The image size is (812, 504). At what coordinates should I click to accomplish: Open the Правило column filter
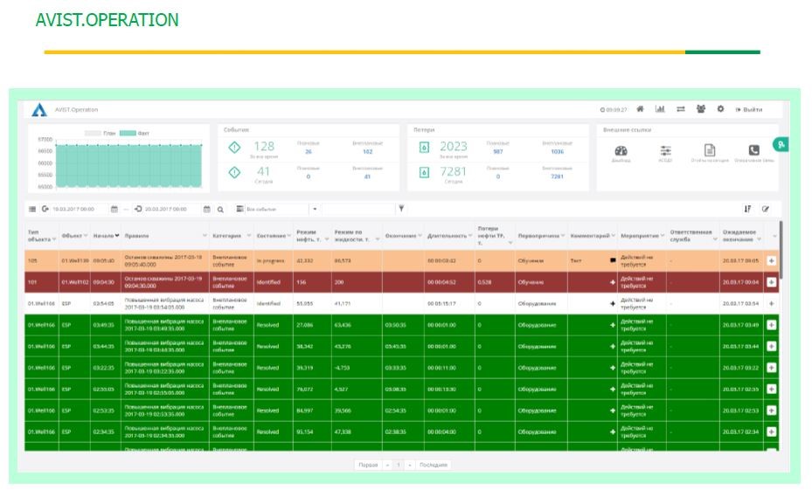click(205, 236)
